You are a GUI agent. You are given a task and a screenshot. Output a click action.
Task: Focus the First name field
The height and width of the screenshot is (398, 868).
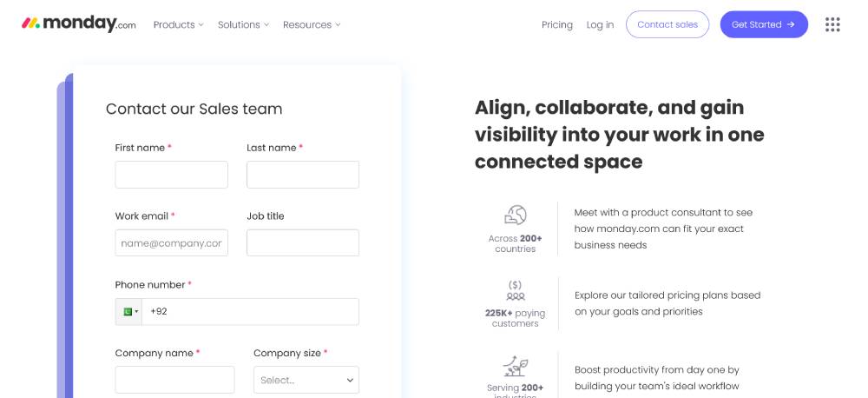click(171, 175)
